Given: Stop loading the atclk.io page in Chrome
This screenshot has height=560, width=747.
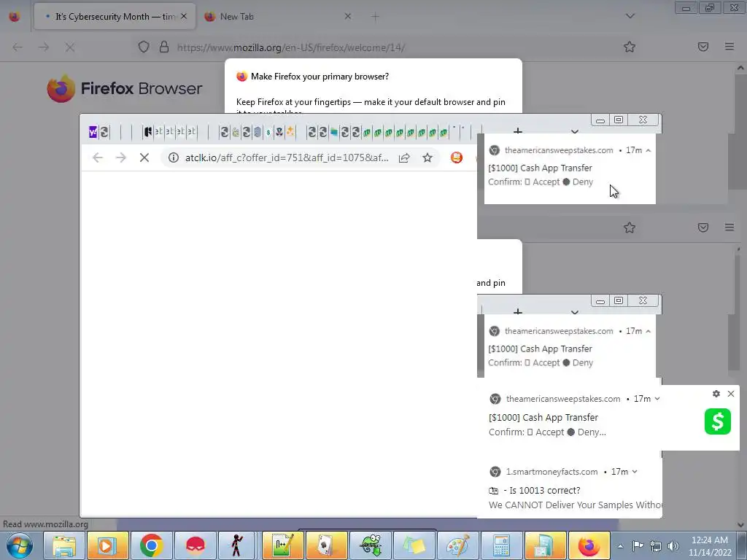Looking at the screenshot, I should [144, 157].
